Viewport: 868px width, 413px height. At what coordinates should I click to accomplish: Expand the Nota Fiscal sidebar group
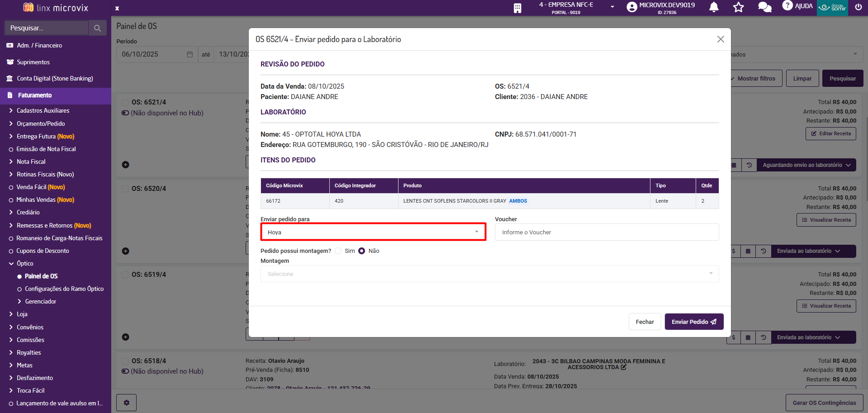tap(31, 162)
